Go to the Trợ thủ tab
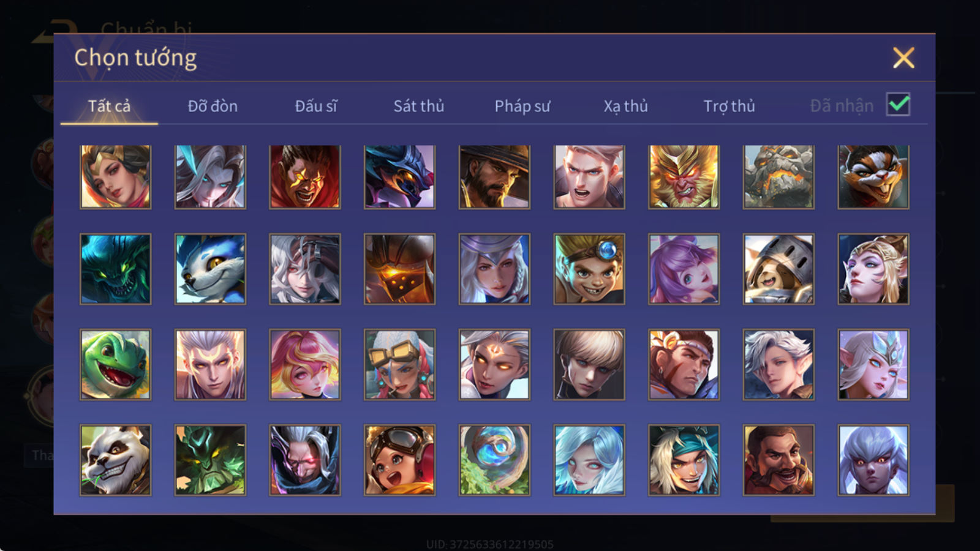Image resolution: width=980 pixels, height=551 pixels. (729, 106)
